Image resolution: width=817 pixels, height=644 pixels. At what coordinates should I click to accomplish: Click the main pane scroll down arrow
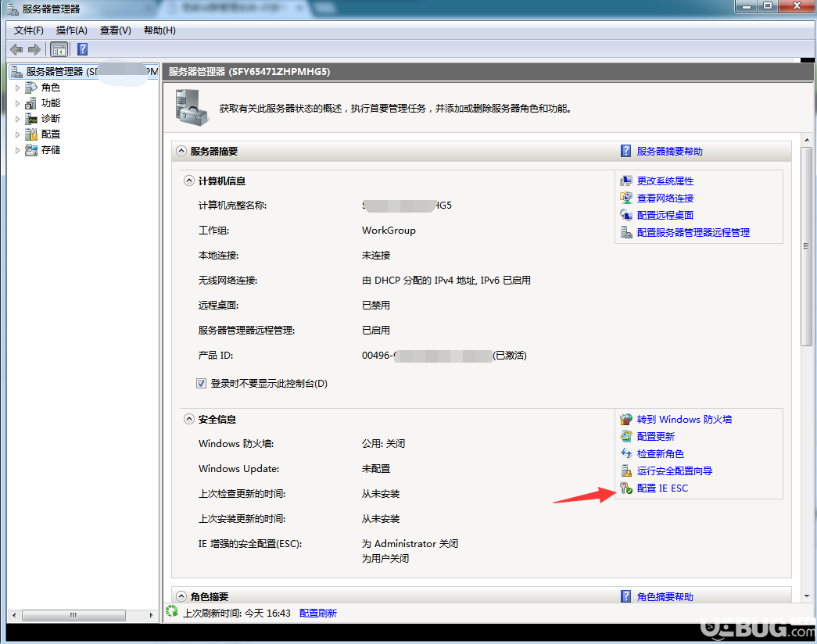coord(807,596)
